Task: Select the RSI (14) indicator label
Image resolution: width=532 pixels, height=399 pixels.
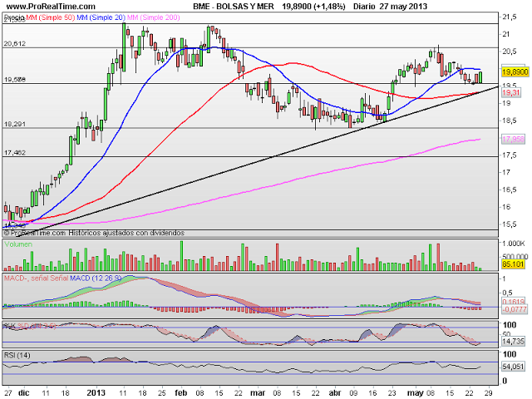Action: [17, 355]
